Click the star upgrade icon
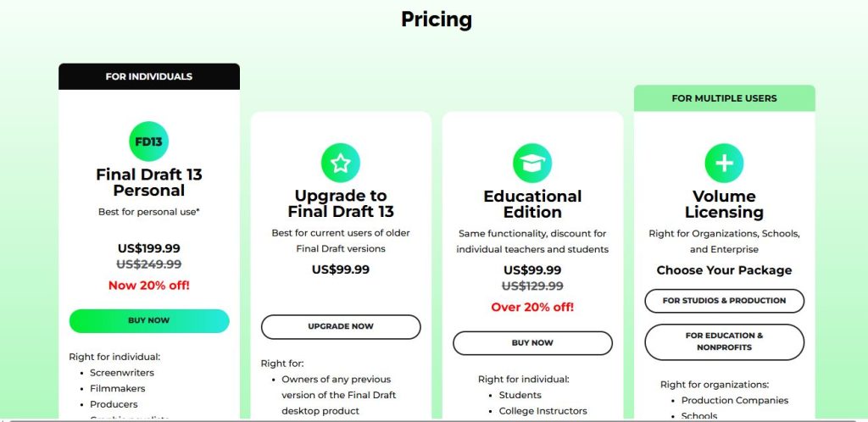This screenshot has width=868, height=422. coord(341,164)
